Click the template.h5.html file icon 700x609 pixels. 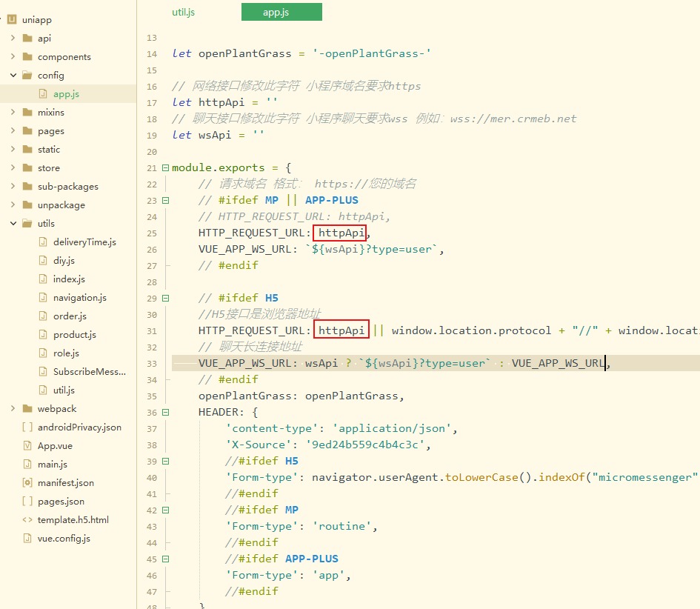(x=27, y=520)
